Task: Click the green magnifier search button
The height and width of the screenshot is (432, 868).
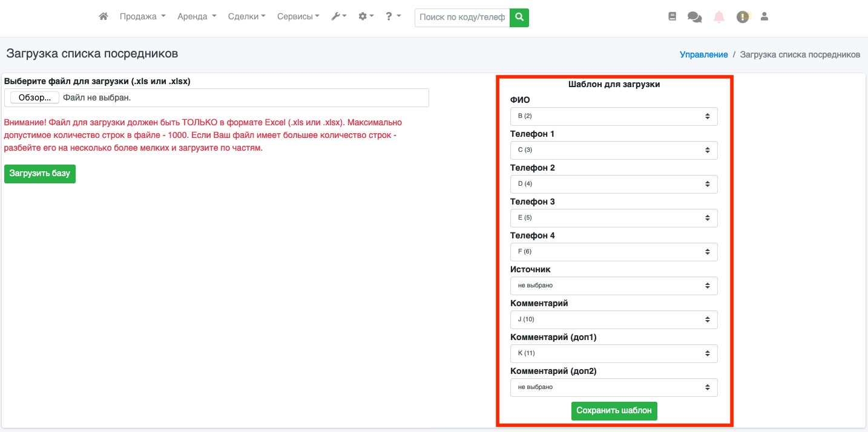Action: [x=519, y=18]
